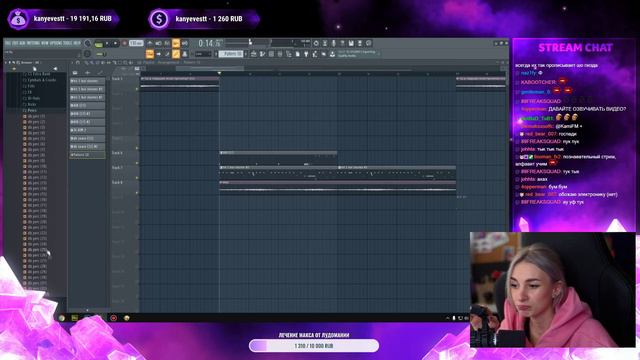Open the red record taskbar icon
Screen dimensions: 640x360
[113, 318]
